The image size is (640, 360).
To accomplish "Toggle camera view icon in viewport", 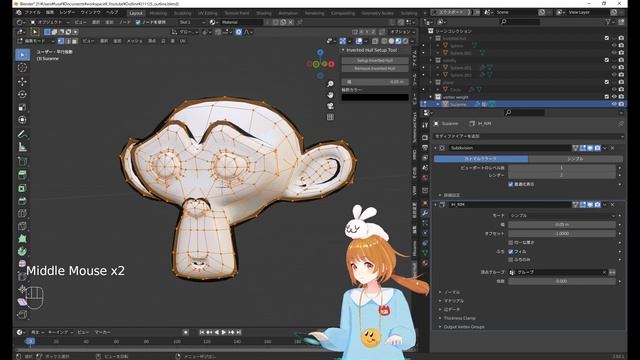I will [x=330, y=106].
